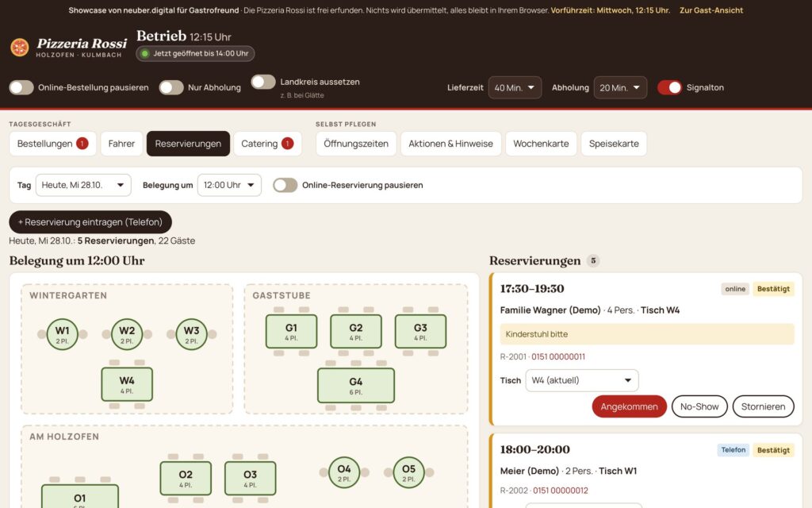Click Meier phone number 0151 00000012
This screenshot has width=812, height=508.
coord(561,491)
